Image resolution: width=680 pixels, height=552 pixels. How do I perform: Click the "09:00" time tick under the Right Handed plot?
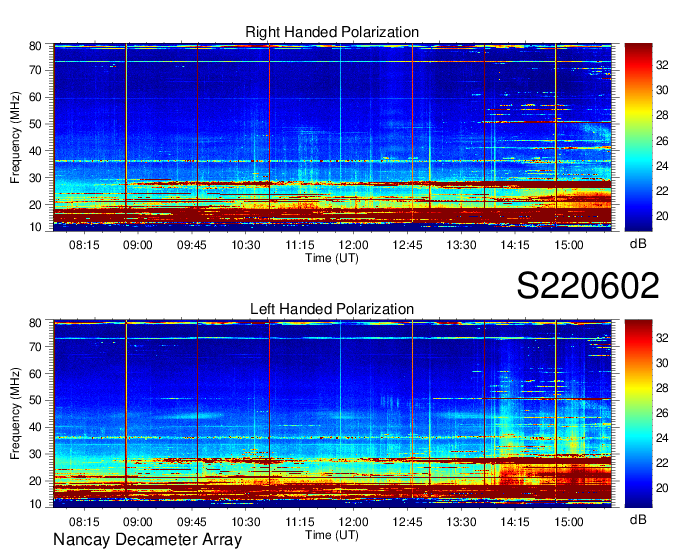[138, 245]
